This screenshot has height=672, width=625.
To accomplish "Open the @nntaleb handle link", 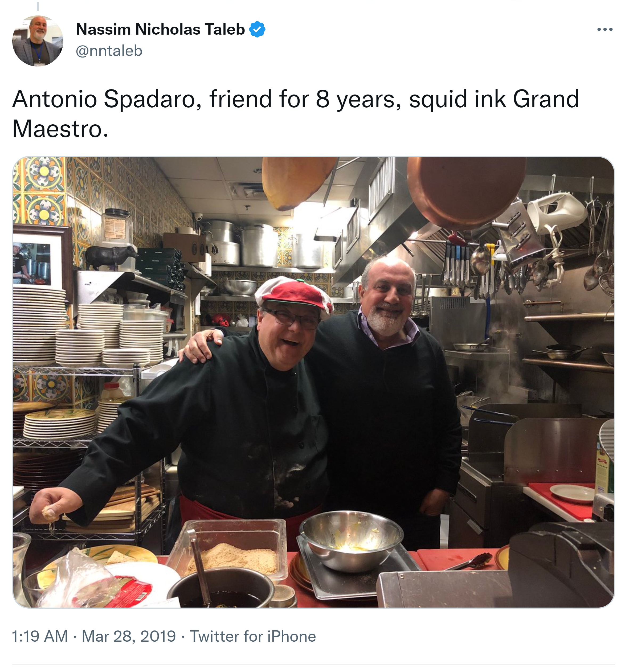I will pyautogui.click(x=109, y=51).
